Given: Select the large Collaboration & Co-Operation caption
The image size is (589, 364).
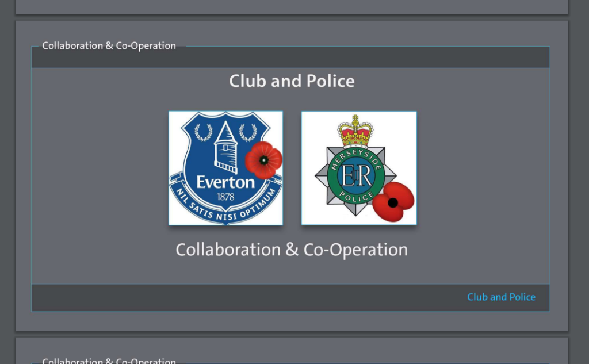Looking at the screenshot, I should point(292,250).
